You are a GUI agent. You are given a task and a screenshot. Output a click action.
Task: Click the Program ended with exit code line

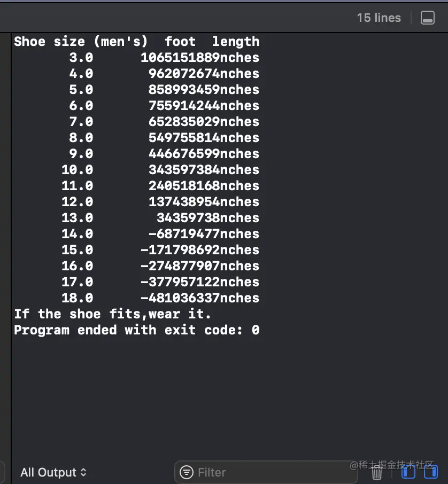[137, 330]
